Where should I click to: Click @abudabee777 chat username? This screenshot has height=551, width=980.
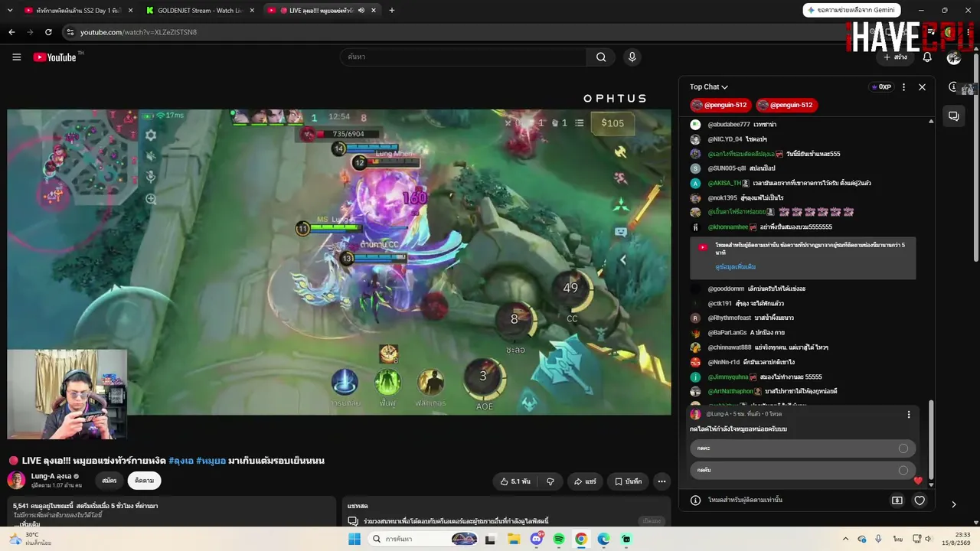click(729, 125)
